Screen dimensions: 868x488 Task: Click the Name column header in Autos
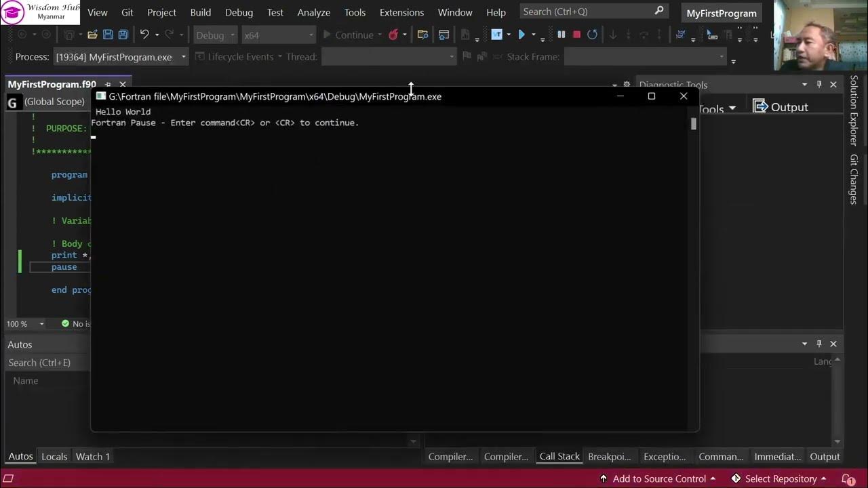(x=26, y=380)
